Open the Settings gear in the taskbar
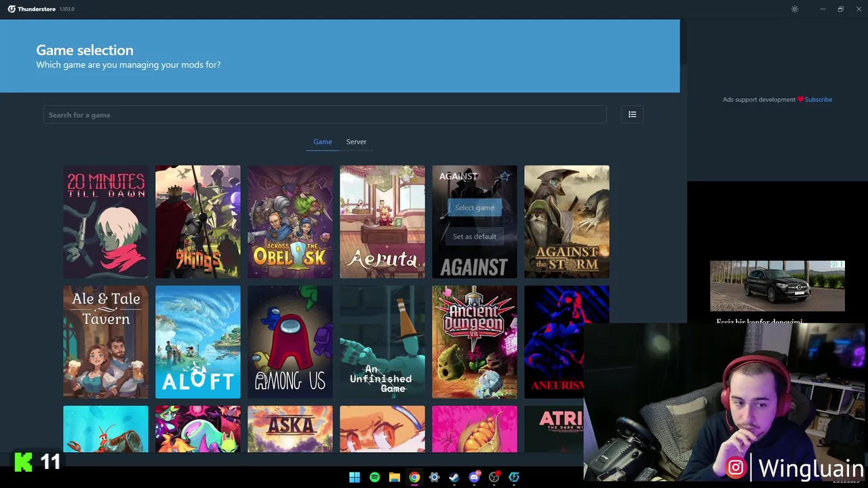Image resolution: width=868 pixels, height=488 pixels. (434, 477)
